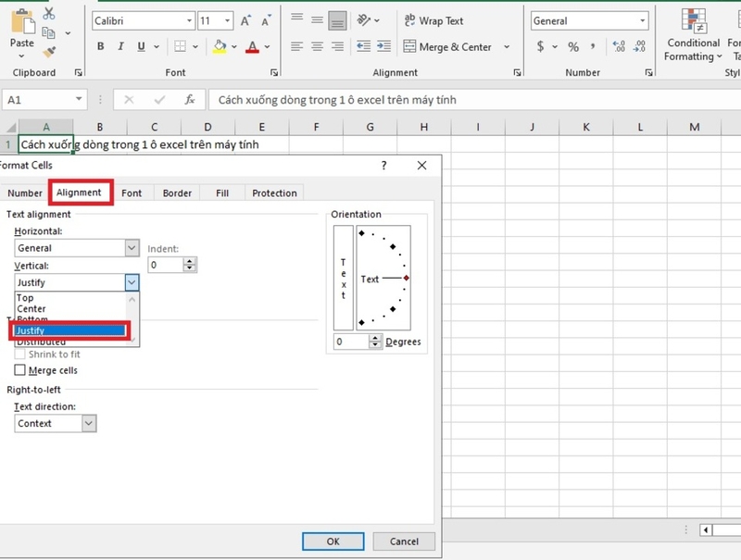The image size is (741, 560).
Task: Open the font size dropdown
Action: pos(227,20)
